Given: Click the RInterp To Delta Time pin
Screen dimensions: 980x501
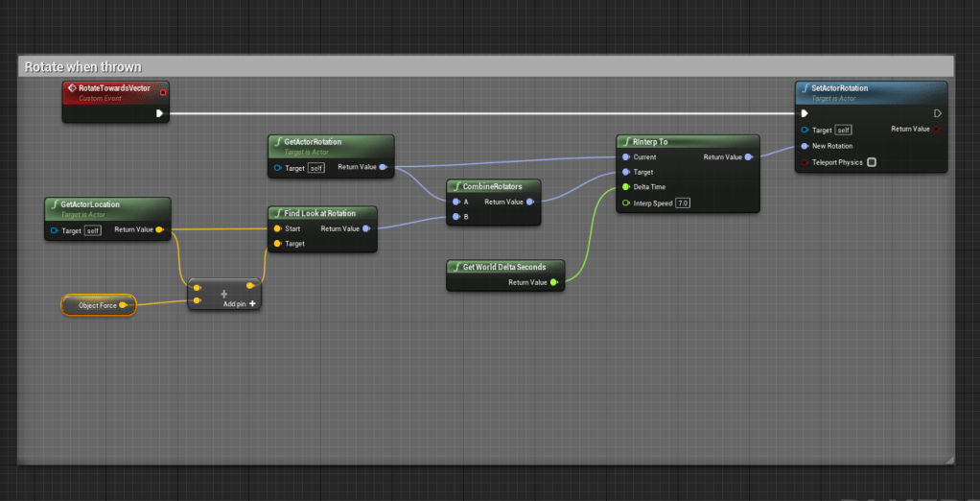Looking at the screenshot, I should (626, 187).
